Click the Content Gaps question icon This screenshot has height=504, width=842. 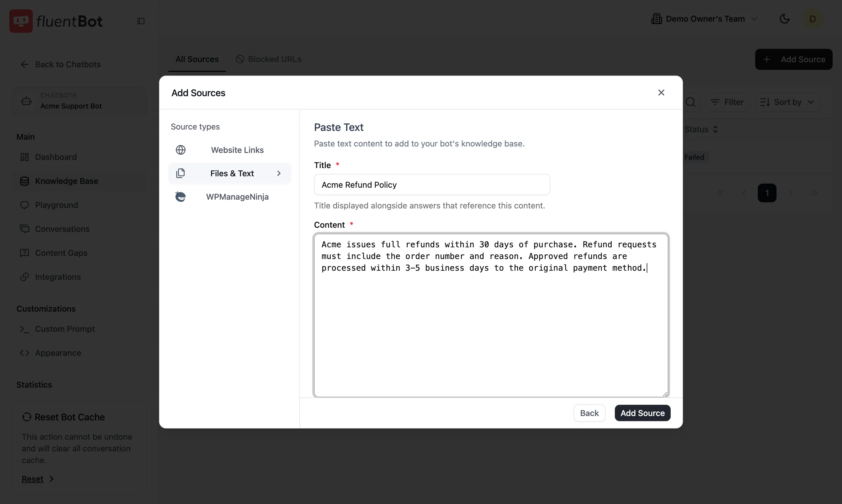tap(25, 253)
